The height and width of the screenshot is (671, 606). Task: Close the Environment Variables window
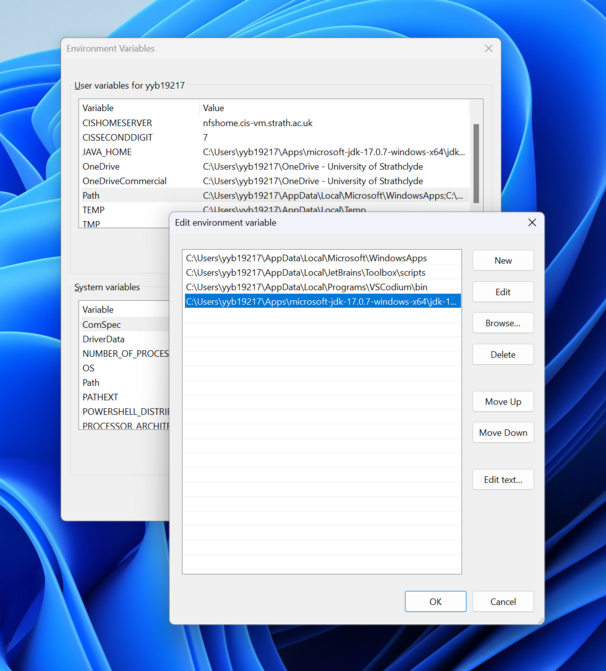point(488,48)
